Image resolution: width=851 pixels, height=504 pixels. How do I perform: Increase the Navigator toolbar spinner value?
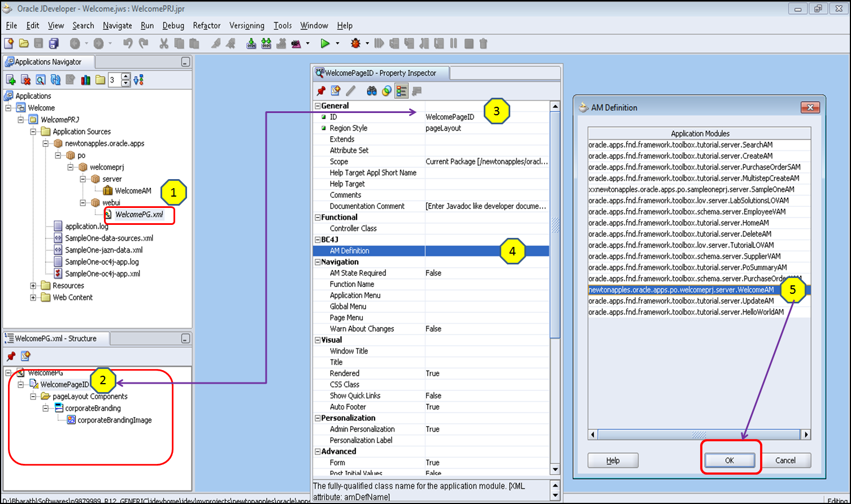point(126,77)
